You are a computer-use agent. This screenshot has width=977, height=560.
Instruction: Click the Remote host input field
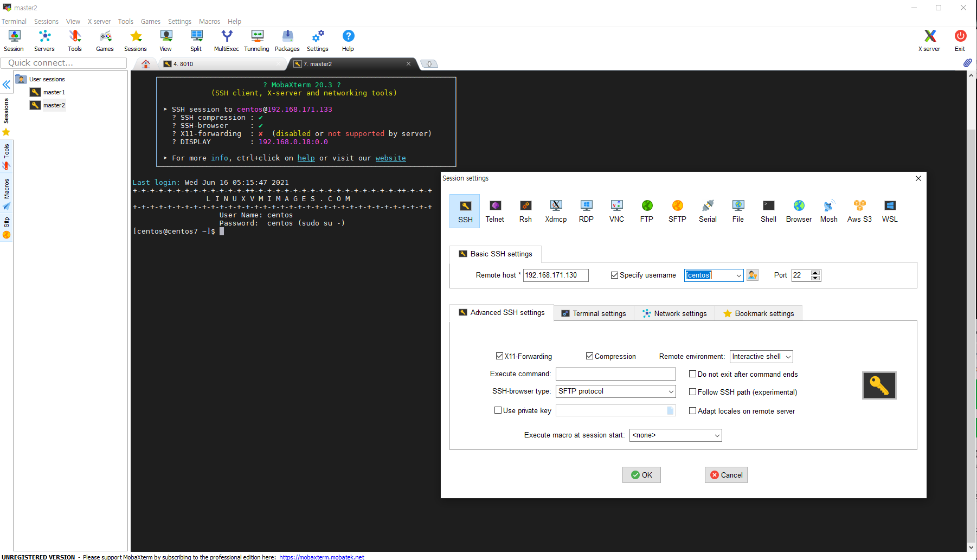[556, 275]
